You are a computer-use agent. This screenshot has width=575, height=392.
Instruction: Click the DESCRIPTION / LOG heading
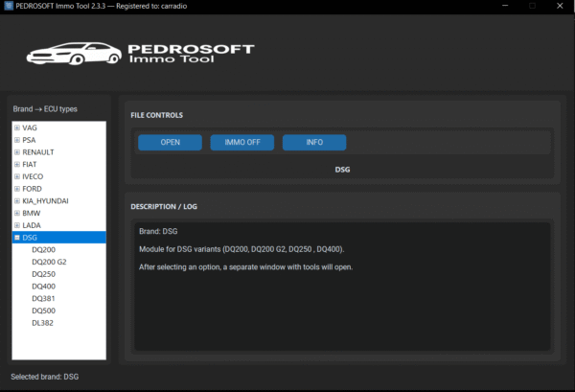point(164,206)
